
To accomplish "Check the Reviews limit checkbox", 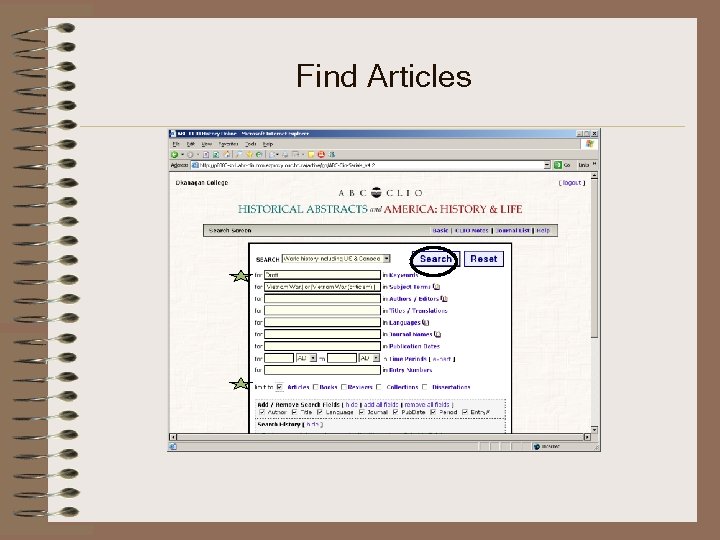I will click(x=343, y=387).
